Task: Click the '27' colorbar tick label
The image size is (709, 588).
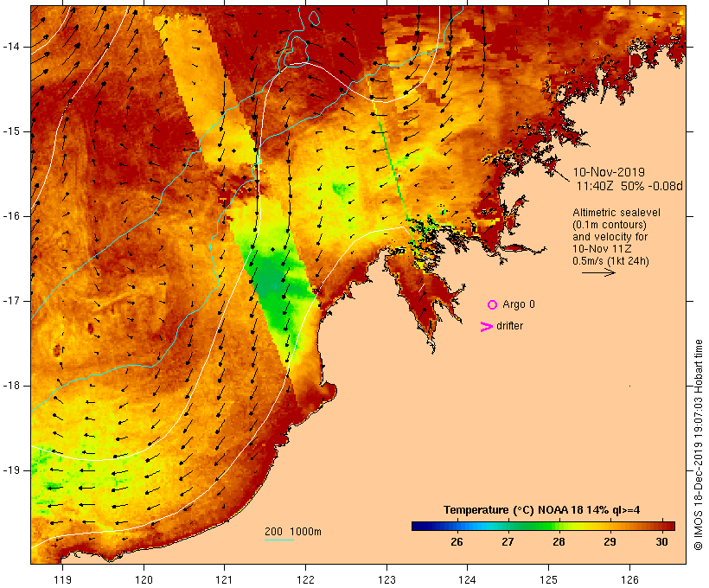Action: tap(508, 542)
